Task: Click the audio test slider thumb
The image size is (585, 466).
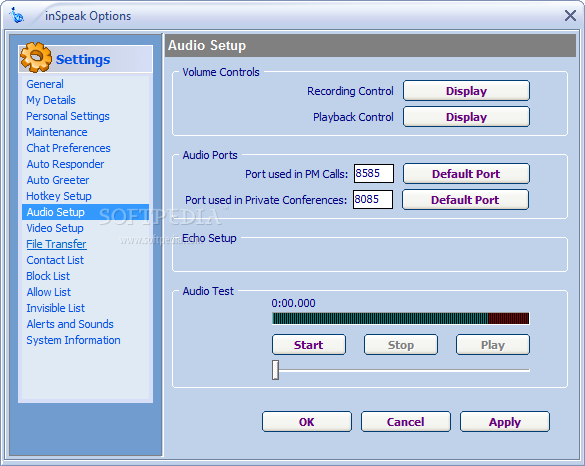Action: point(275,370)
